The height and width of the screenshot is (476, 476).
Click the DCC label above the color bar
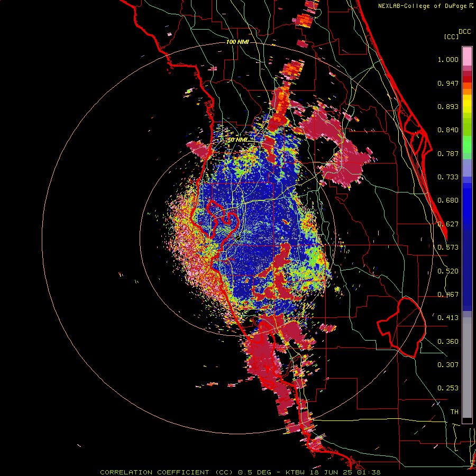(x=464, y=32)
